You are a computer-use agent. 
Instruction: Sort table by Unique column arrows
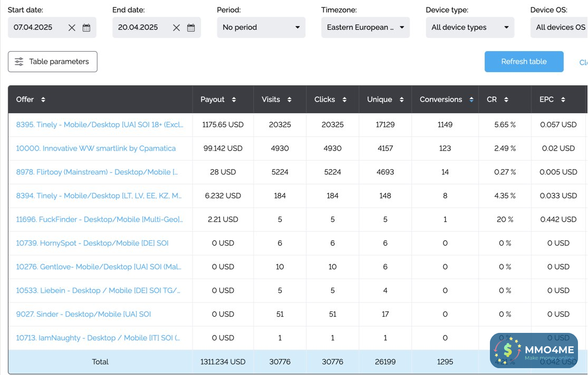point(401,100)
